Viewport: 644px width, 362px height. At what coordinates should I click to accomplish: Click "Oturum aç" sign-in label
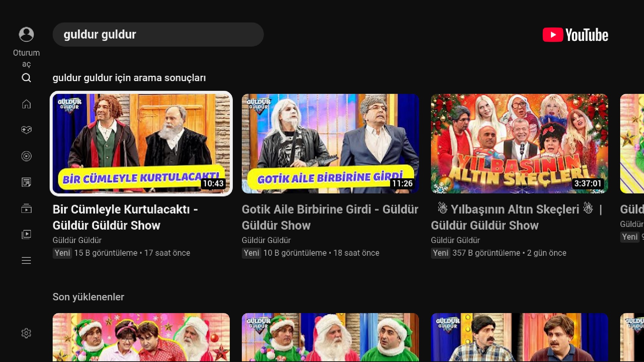coord(26,58)
